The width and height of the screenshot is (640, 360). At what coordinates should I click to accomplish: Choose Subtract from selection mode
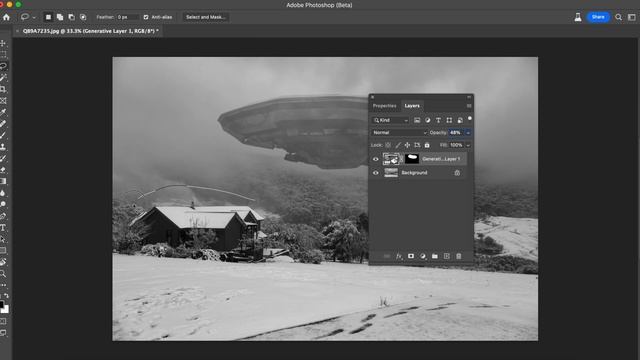click(x=71, y=17)
